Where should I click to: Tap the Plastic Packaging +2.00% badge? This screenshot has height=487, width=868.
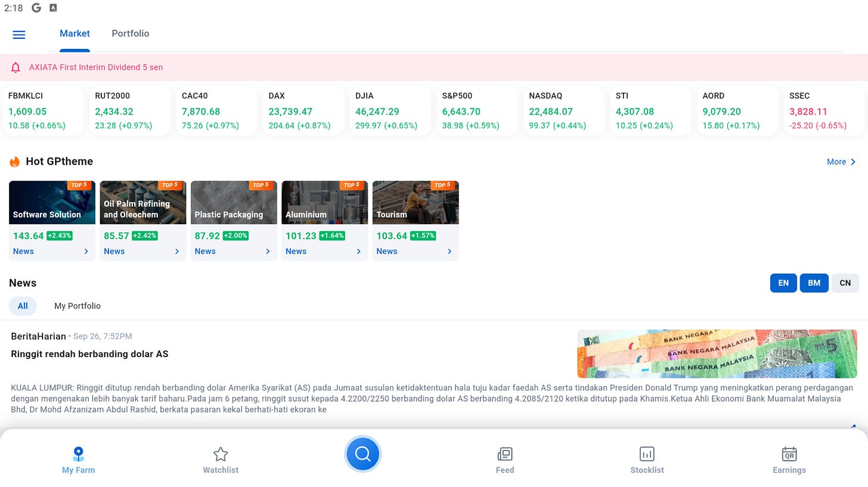click(235, 236)
